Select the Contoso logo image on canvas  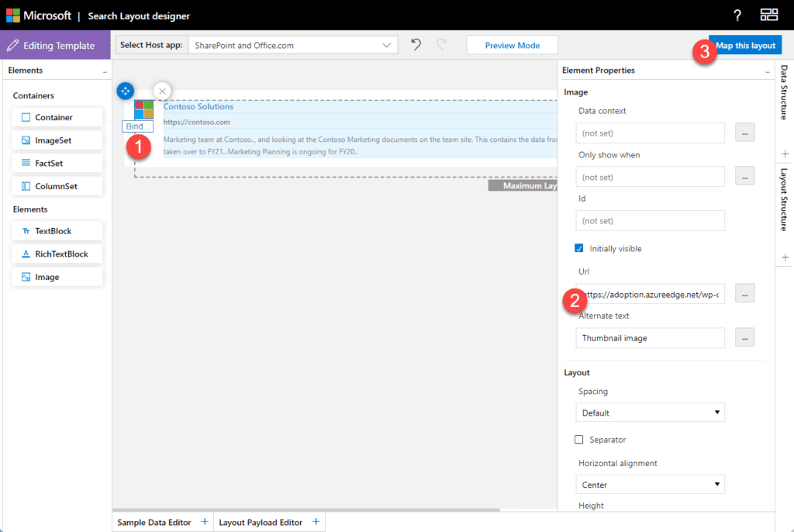143,109
